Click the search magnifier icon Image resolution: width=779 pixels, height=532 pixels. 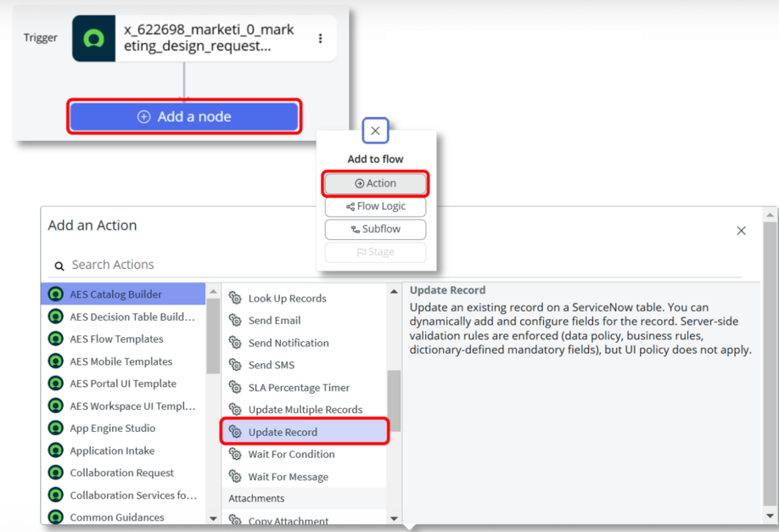tap(59, 266)
